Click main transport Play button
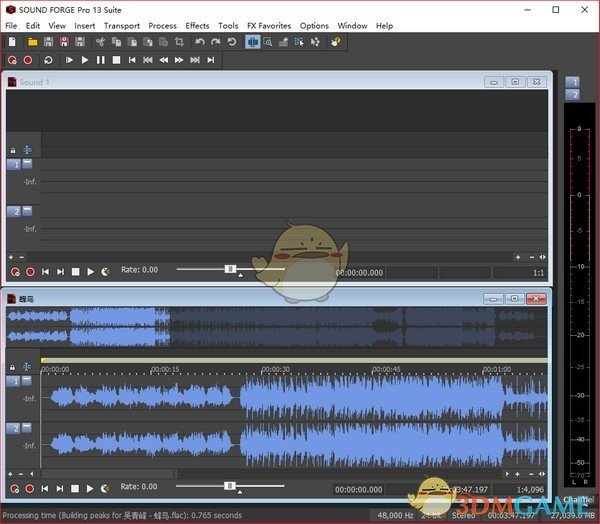 click(85, 60)
